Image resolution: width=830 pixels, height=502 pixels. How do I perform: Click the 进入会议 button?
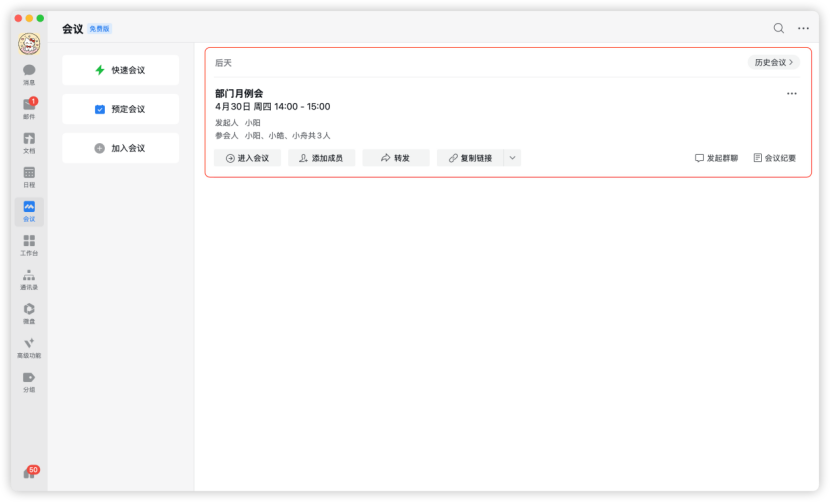(247, 158)
